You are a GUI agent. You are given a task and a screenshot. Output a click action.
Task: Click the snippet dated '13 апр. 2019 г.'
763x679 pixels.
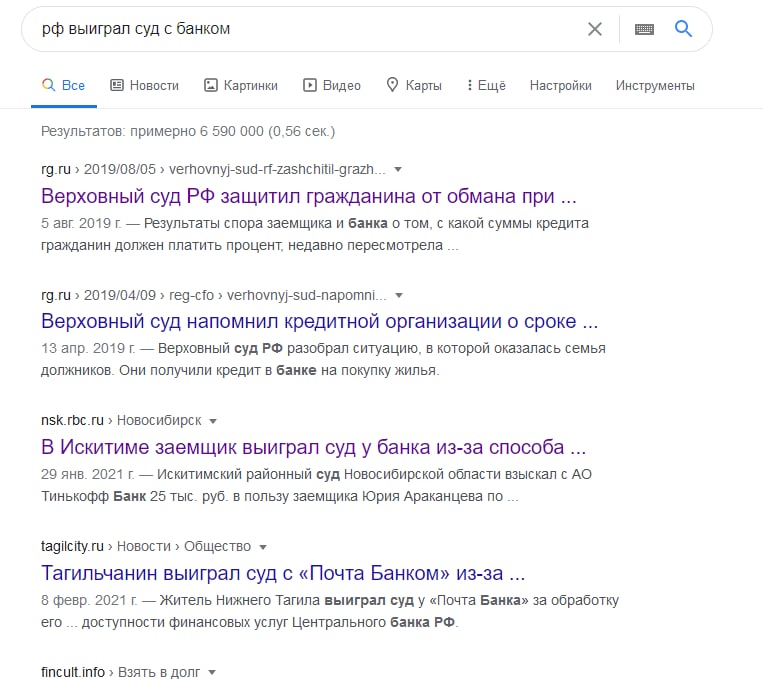click(323, 359)
